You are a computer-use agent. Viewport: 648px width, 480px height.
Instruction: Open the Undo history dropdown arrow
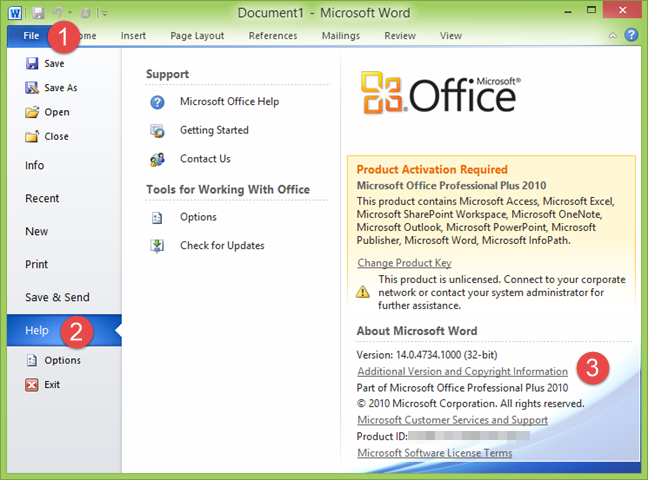(70, 13)
